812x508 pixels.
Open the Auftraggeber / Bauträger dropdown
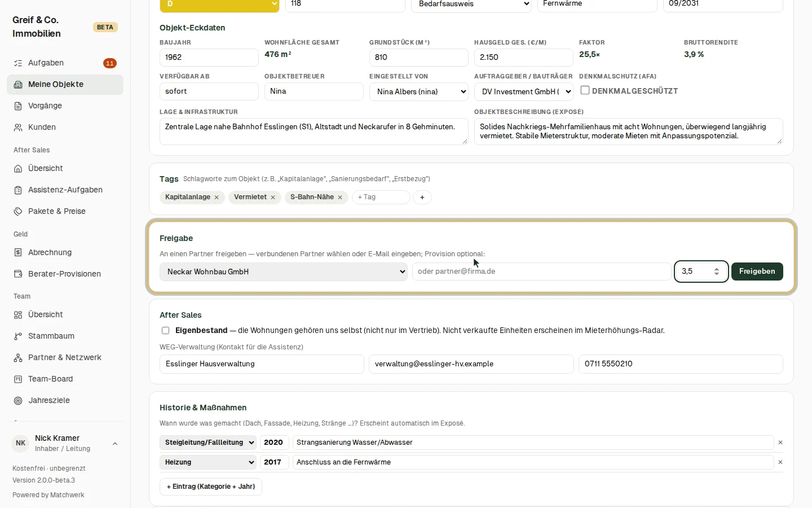point(524,91)
